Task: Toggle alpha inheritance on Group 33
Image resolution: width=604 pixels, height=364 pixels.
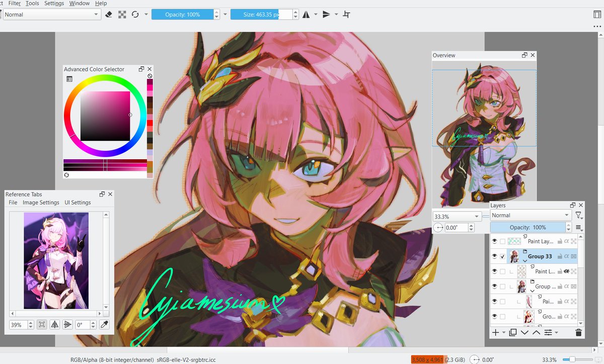Action: 567,256
